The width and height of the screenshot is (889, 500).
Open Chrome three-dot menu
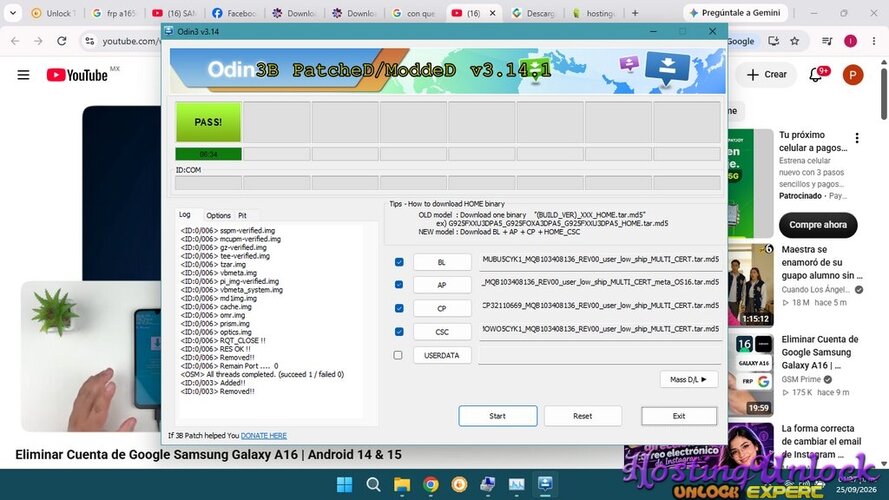[874, 41]
